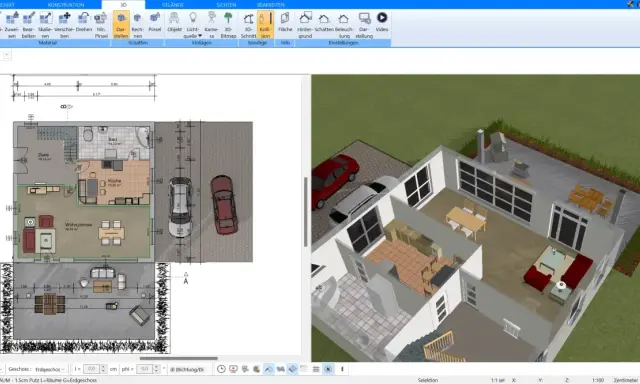Switch to the Sichten ribbon tab
The height and width of the screenshot is (384, 640).
coord(226,4)
